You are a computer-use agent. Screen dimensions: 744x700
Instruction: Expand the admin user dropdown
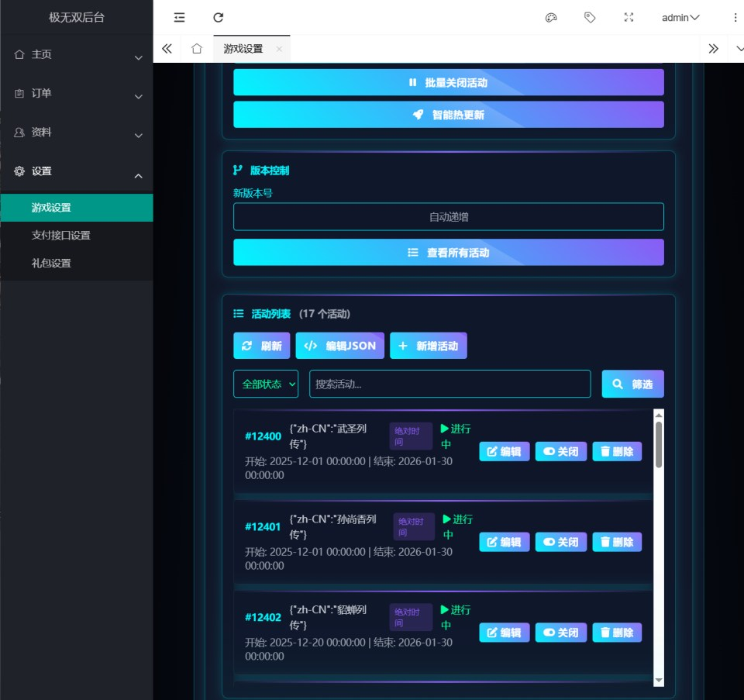click(680, 17)
